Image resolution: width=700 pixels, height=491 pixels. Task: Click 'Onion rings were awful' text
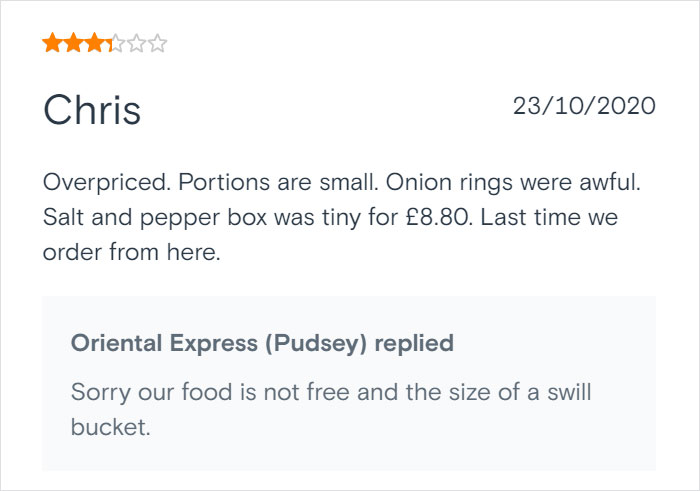tap(519, 184)
